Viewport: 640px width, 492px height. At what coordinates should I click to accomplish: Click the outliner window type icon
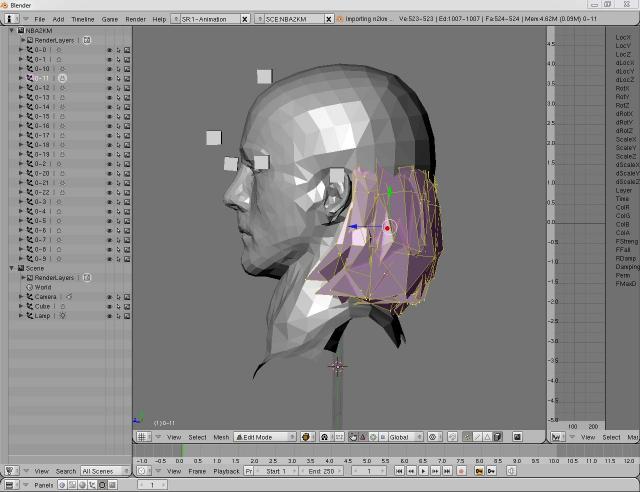click(12, 470)
